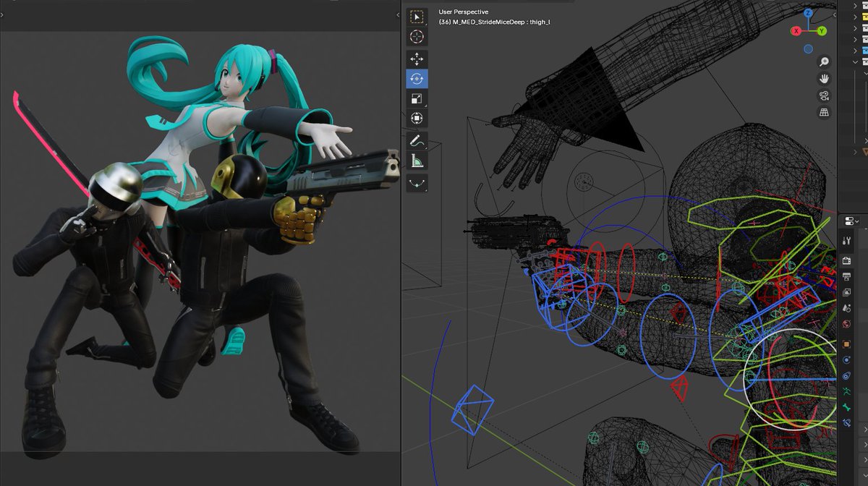Image resolution: width=868 pixels, height=486 pixels.
Task: Open the orange Object properties tab
Action: point(847,344)
